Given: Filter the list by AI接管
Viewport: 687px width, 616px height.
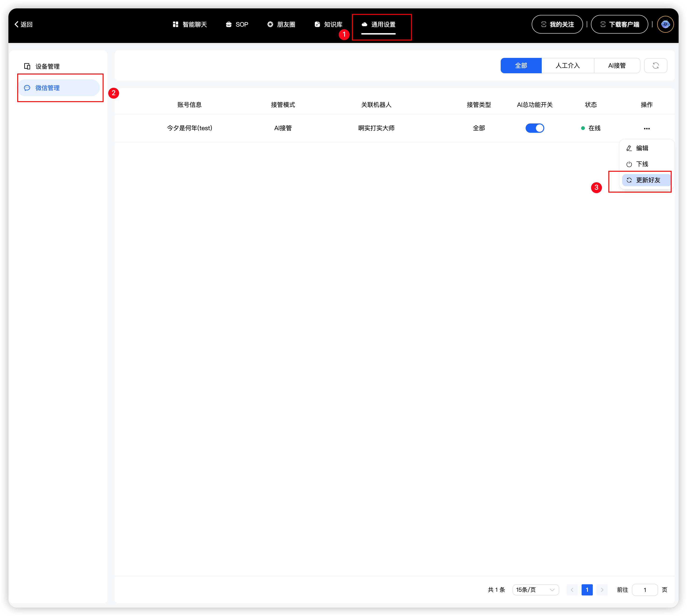Looking at the screenshot, I should point(617,66).
